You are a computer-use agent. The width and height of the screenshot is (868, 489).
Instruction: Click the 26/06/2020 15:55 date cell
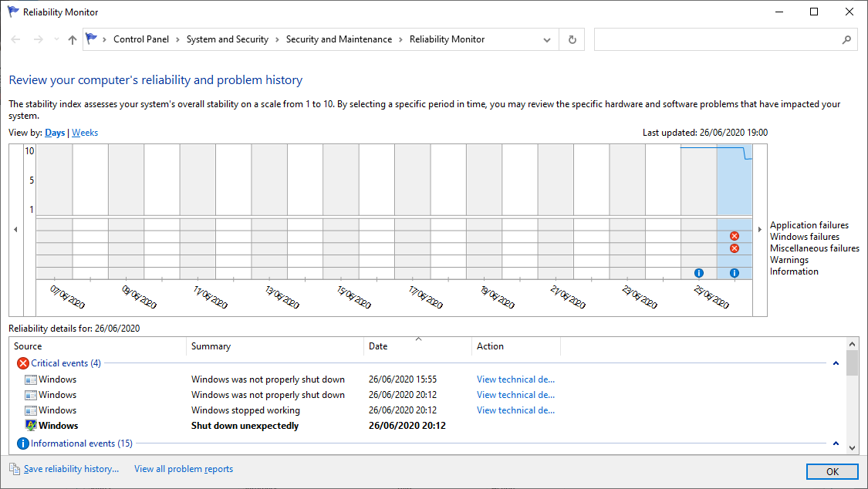(403, 379)
